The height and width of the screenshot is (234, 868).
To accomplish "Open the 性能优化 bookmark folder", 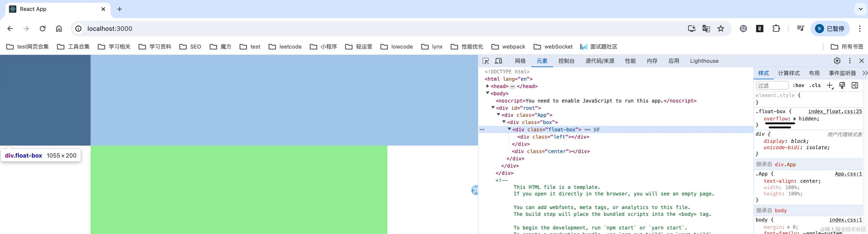I will pos(467,47).
